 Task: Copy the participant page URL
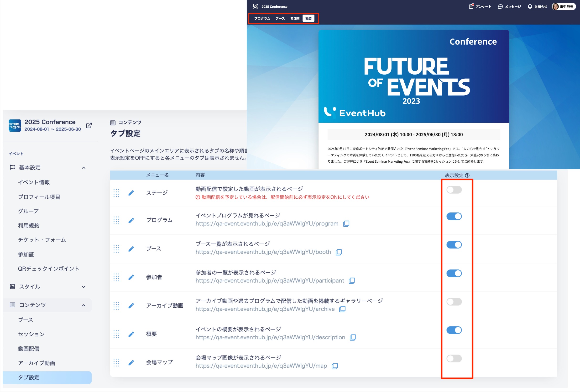352,281
